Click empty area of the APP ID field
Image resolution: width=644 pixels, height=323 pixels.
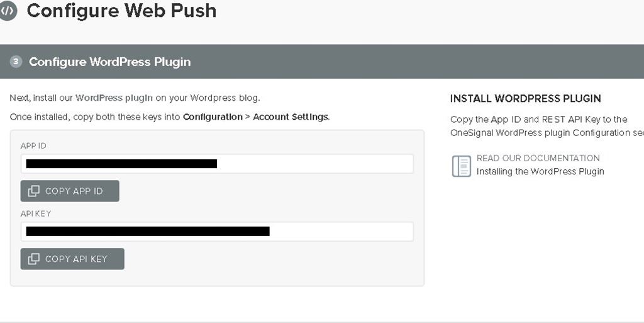click(314, 164)
